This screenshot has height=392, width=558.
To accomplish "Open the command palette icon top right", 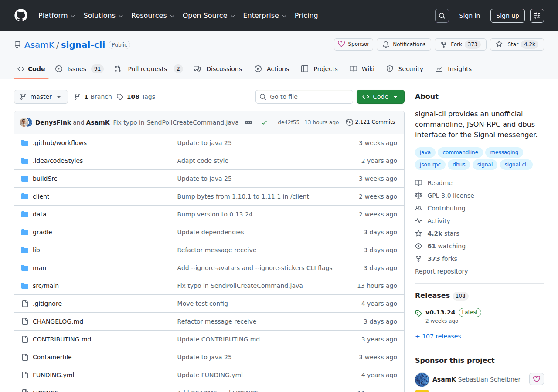I will coord(537,15).
